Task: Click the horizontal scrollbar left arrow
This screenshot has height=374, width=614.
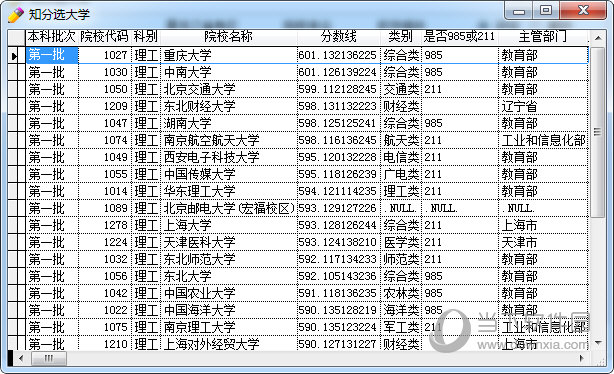Action: [x=21, y=358]
